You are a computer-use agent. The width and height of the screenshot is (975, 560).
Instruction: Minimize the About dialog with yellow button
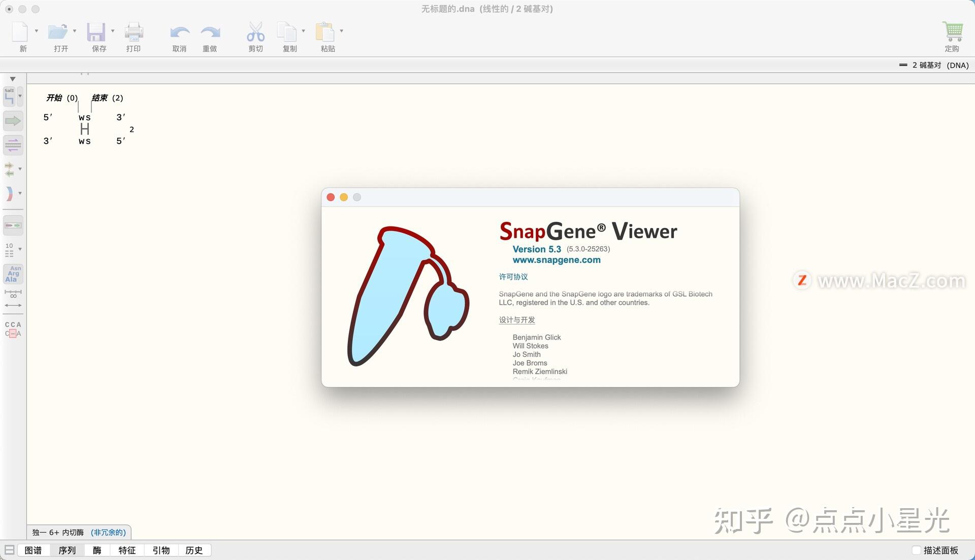pos(344,197)
